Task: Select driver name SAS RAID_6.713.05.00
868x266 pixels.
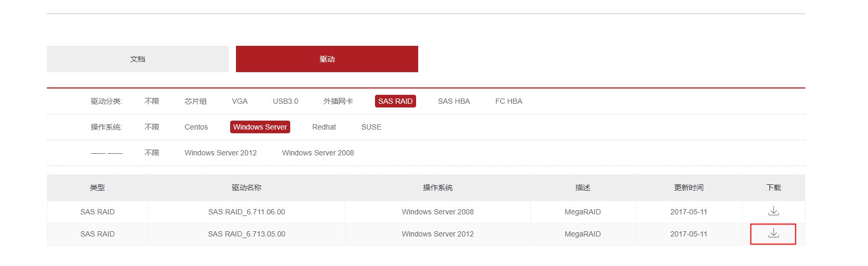Action: [246, 234]
